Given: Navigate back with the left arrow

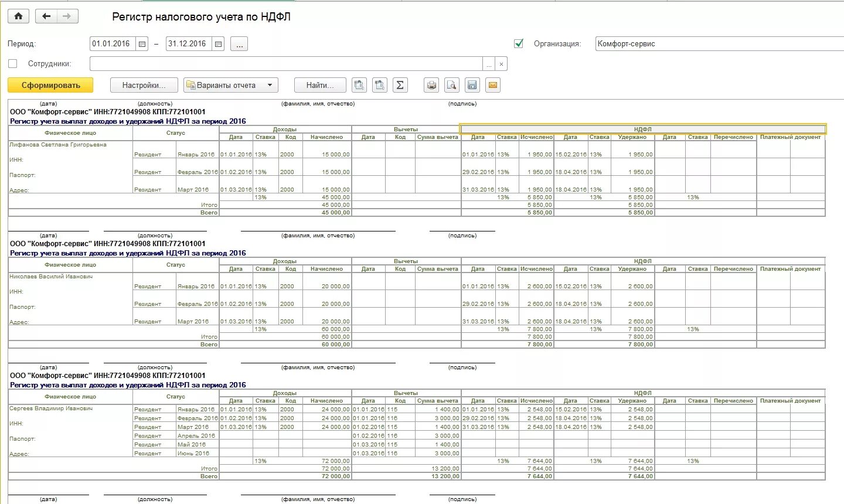Looking at the screenshot, I should (x=46, y=16).
